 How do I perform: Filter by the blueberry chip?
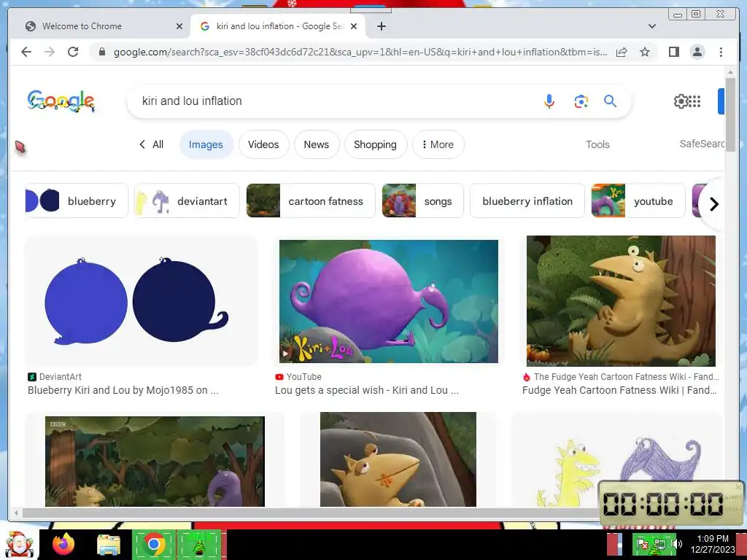76,201
